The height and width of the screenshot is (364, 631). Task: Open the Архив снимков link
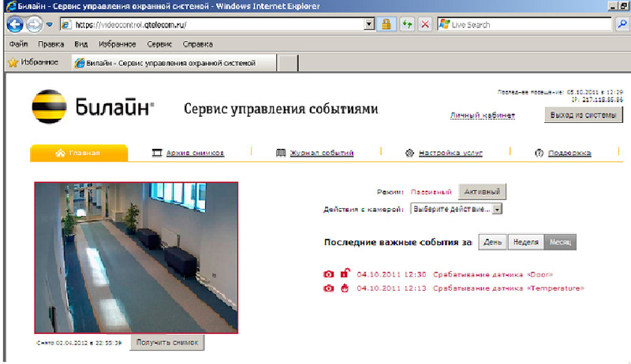coord(195,153)
